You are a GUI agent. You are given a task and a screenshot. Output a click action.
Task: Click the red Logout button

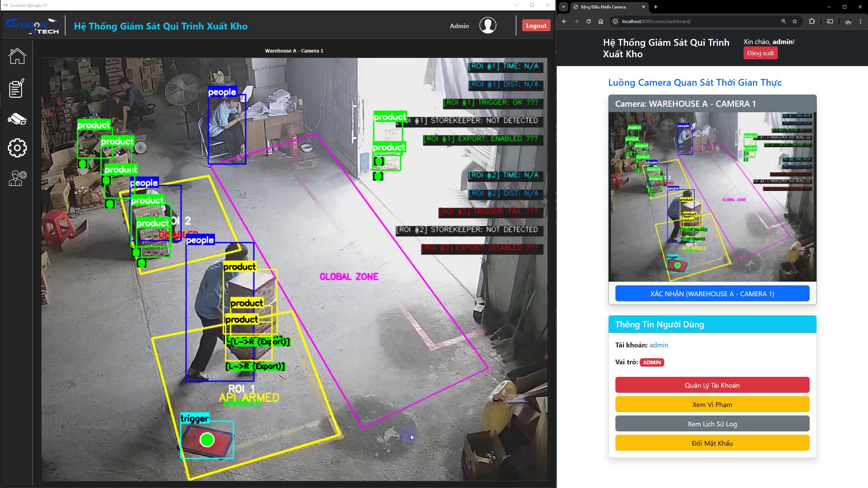[536, 25]
